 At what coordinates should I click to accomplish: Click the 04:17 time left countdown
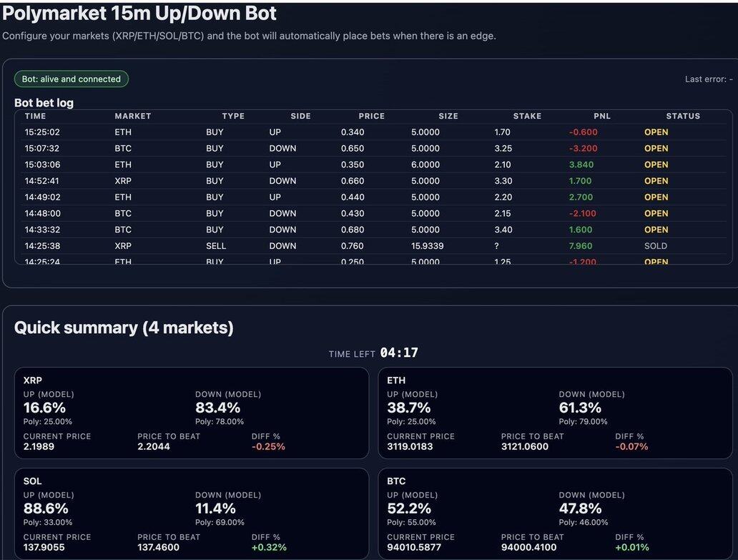point(398,353)
